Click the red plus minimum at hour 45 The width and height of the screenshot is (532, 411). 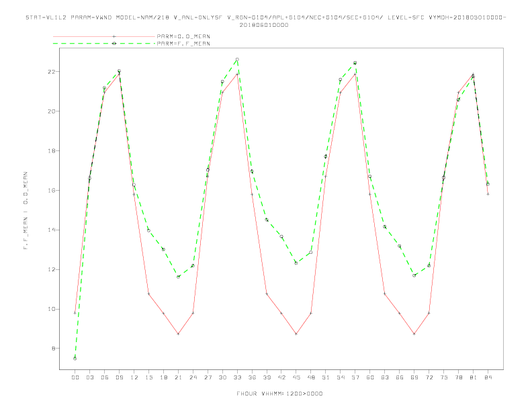296,334
